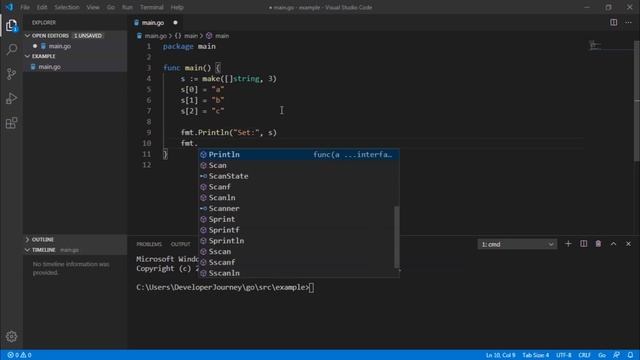
Task: Open the Run and Debug view
Action: click(11, 98)
